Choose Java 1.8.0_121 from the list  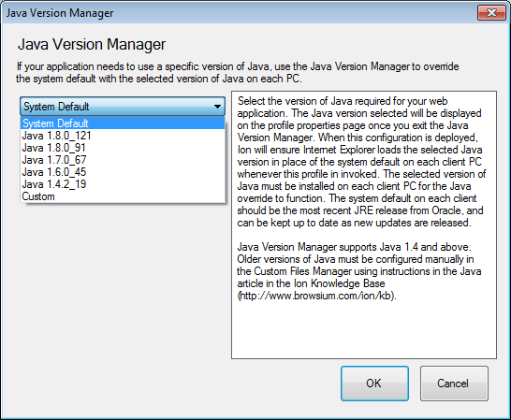click(123, 136)
